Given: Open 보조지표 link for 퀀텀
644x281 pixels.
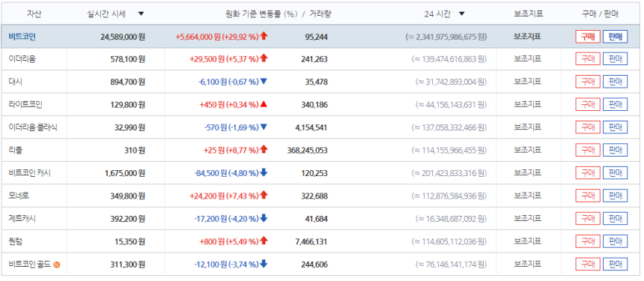Looking at the screenshot, I should [x=528, y=241].
